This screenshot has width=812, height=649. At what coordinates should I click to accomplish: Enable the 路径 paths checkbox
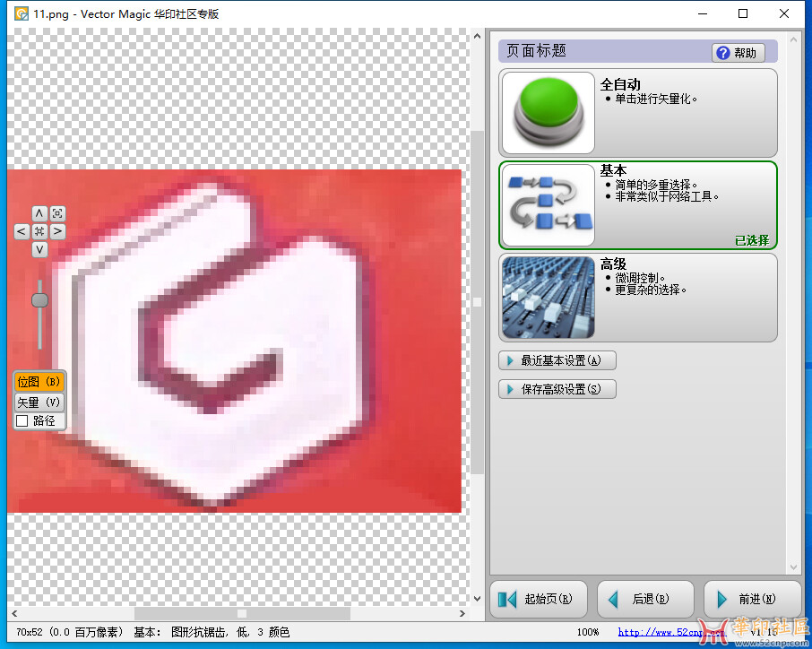(x=22, y=420)
